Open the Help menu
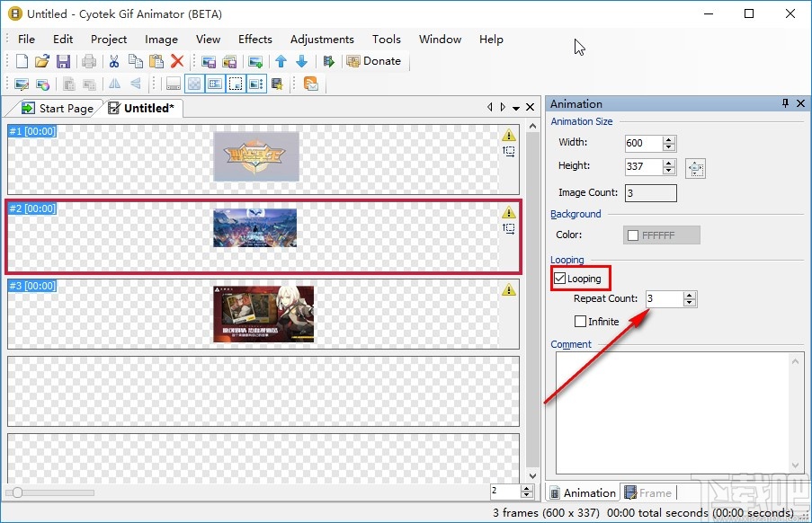Screen dimensions: 812x523 [491, 40]
